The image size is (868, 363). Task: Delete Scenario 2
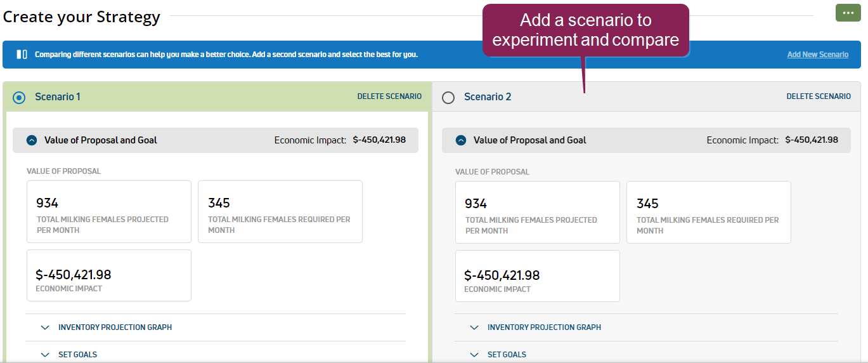(818, 96)
